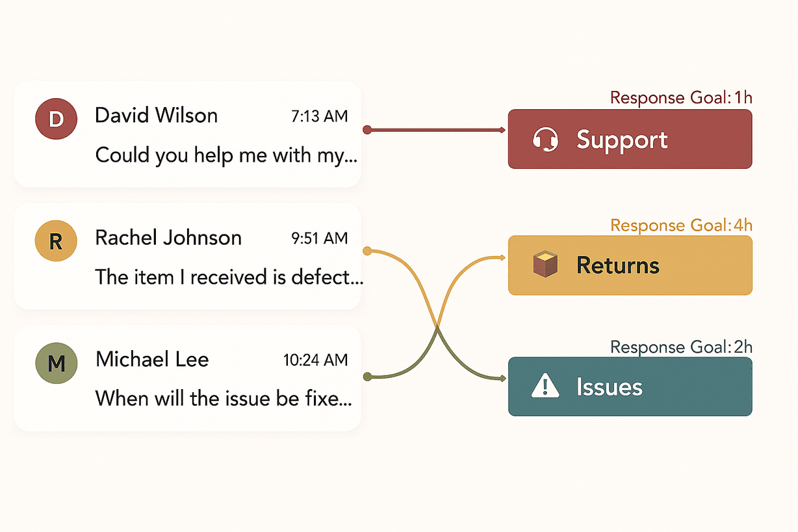Open the Issues queue button

click(629, 386)
